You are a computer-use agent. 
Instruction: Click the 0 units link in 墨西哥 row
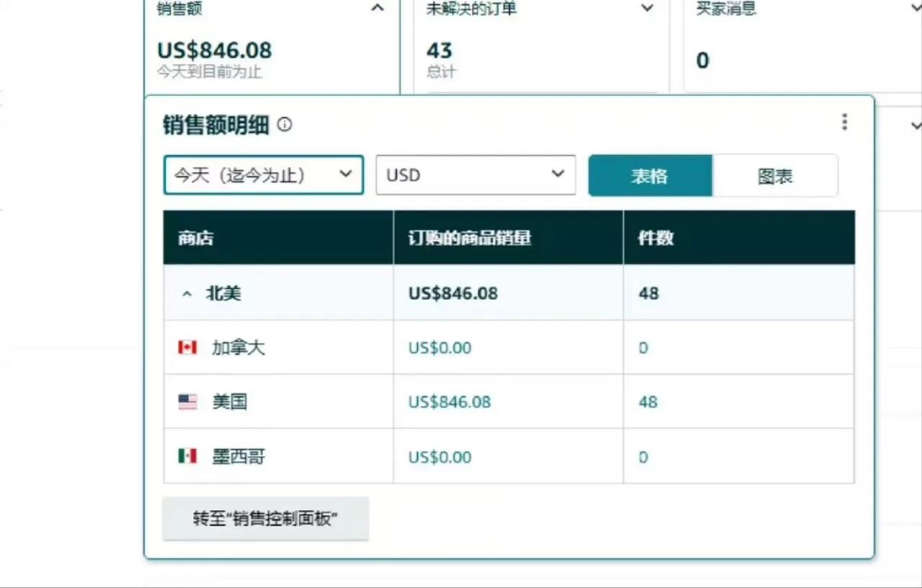644,457
